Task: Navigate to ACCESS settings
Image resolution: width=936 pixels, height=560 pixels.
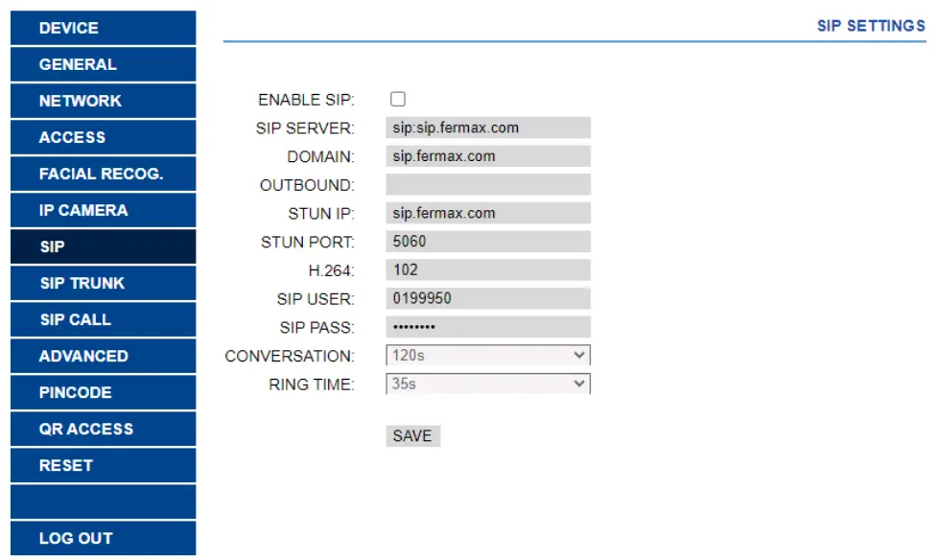Action: coord(103,138)
